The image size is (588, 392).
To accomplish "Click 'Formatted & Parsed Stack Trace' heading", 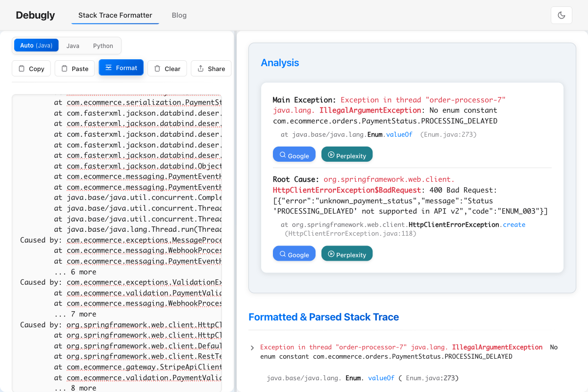I will pyautogui.click(x=324, y=317).
